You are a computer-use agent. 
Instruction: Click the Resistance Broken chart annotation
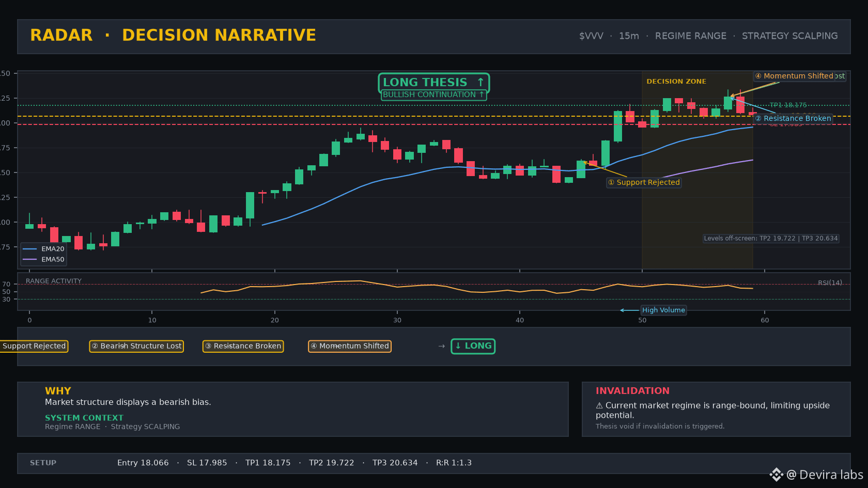pos(793,119)
